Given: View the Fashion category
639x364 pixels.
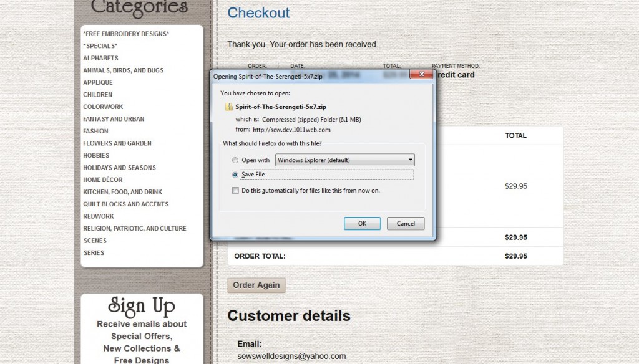Looking at the screenshot, I should 95,132.
